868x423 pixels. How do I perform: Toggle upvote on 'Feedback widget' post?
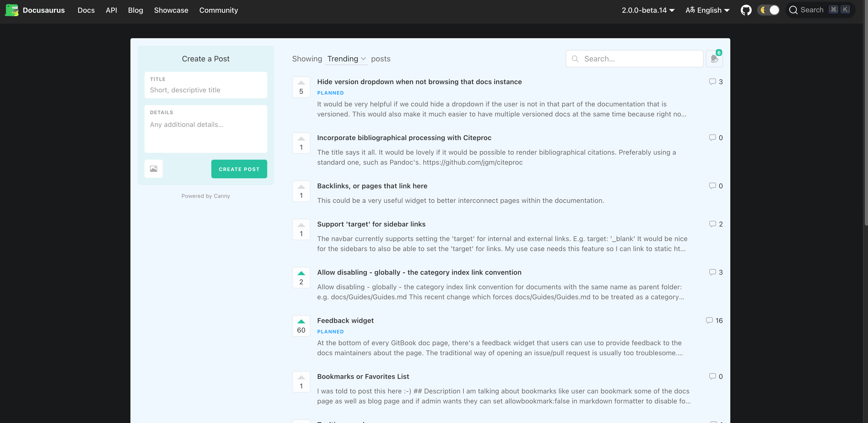pyautogui.click(x=301, y=326)
